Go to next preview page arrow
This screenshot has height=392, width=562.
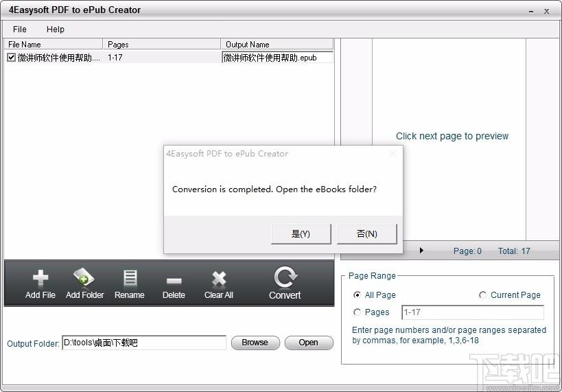click(x=421, y=251)
